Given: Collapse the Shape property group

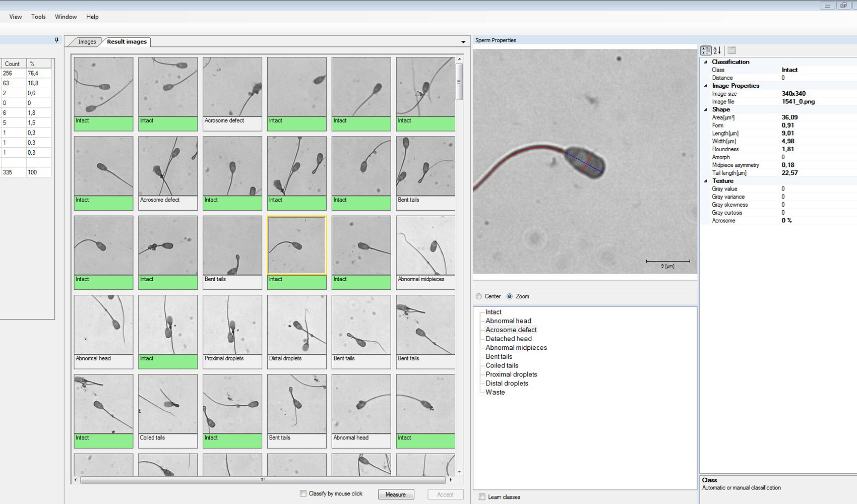Looking at the screenshot, I should (x=705, y=109).
